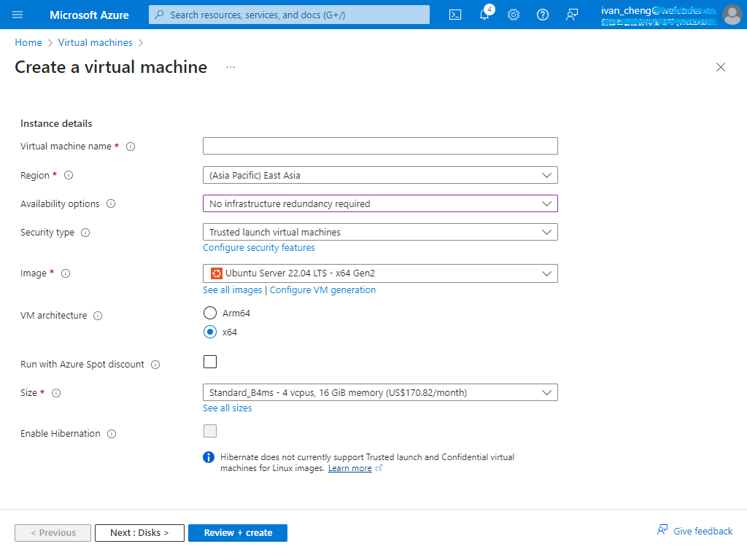Go to Virtual machines breadcrumb
Screen dimensions: 747x560
pyautogui.click(x=96, y=42)
